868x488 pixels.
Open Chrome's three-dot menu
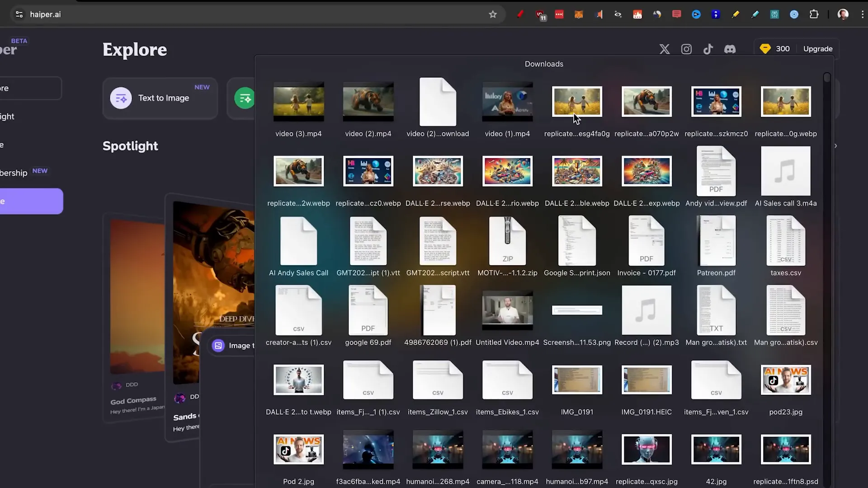click(x=863, y=14)
